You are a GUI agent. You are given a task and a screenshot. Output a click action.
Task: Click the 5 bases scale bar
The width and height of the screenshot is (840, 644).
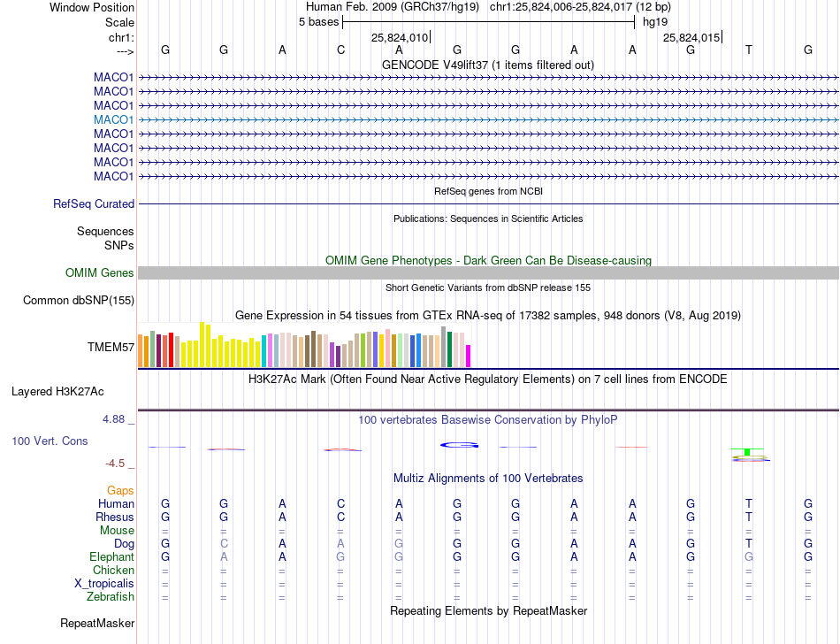tap(489, 22)
